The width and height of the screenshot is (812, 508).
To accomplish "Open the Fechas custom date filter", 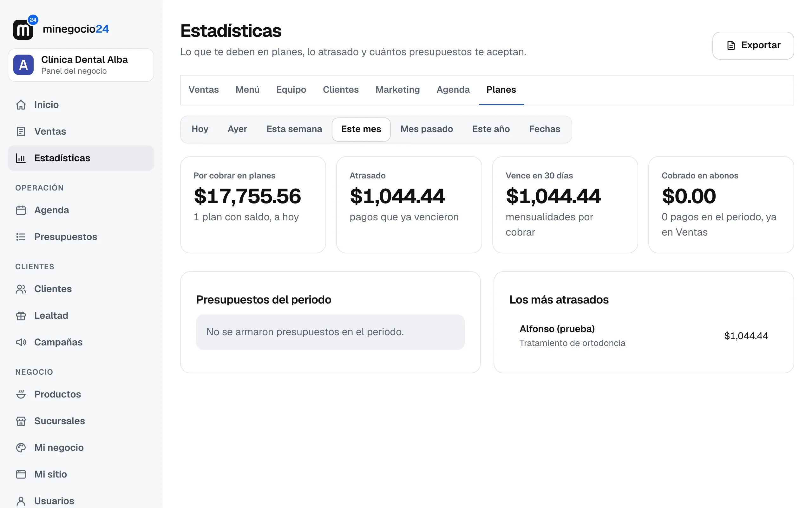I will pyautogui.click(x=544, y=129).
